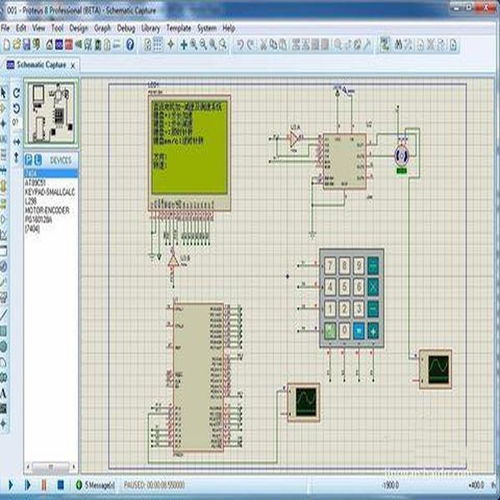
Task: Click the L library button beside DEVICES
Action: (x=38, y=160)
